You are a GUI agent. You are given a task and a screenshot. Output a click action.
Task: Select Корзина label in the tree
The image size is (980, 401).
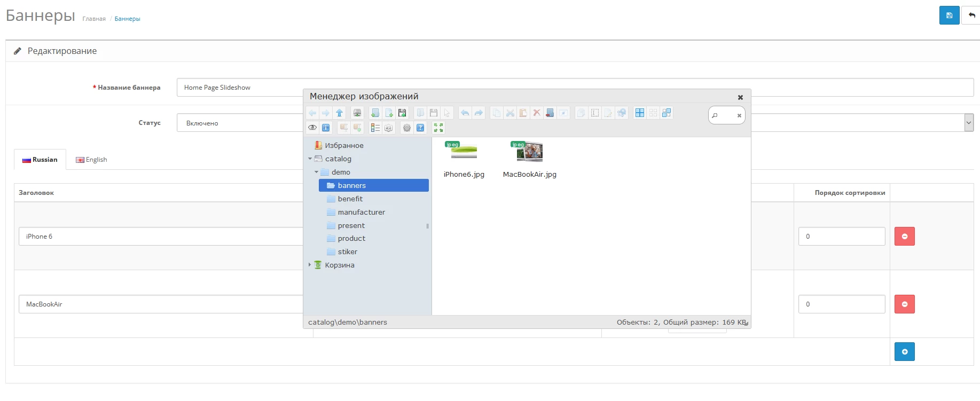[x=340, y=265]
